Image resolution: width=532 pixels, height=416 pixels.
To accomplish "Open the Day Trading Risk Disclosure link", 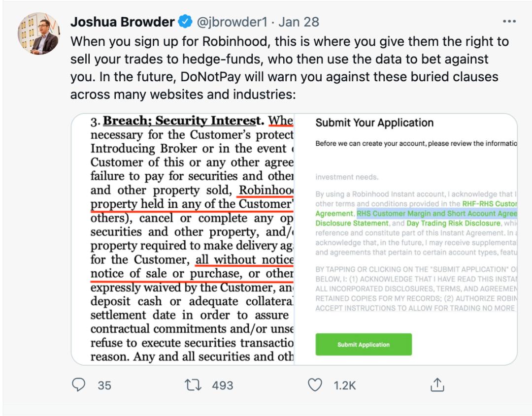I will point(453,223).
